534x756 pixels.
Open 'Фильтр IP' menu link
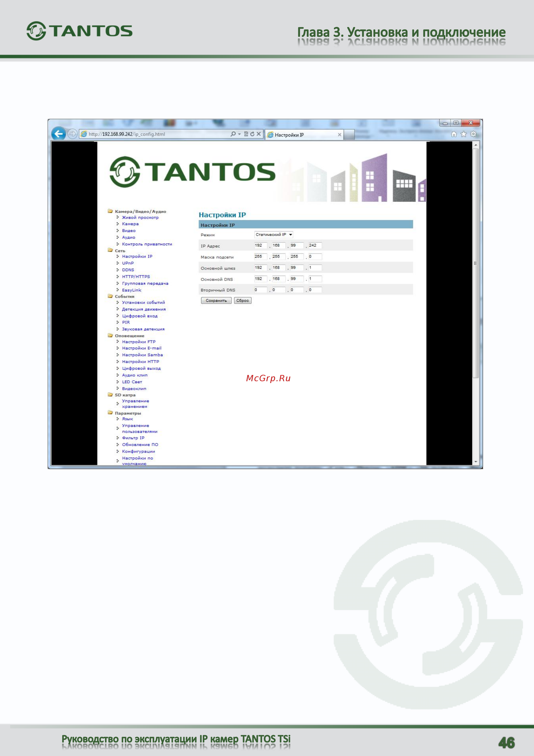coord(133,438)
